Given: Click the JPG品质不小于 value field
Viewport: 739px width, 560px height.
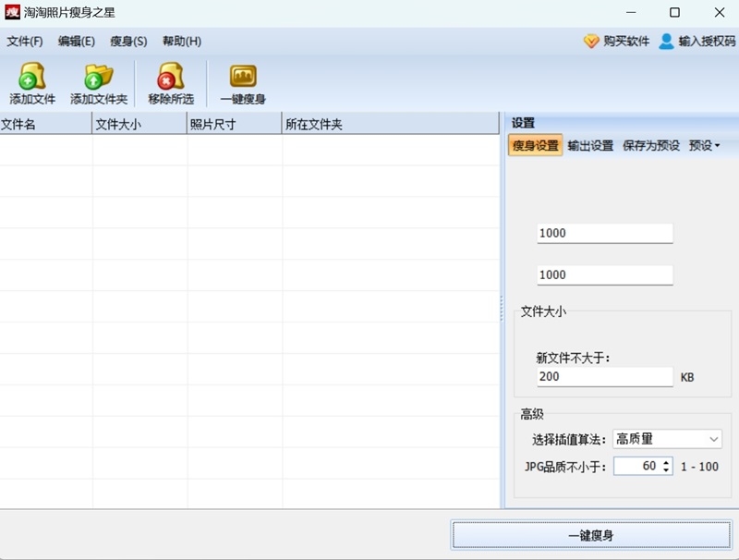Looking at the screenshot, I should pyautogui.click(x=637, y=466).
